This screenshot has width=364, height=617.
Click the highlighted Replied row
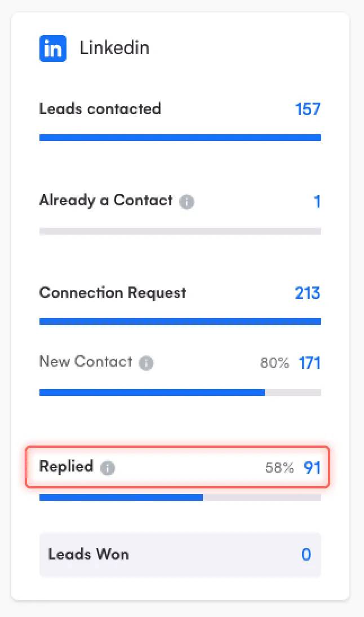point(180,468)
